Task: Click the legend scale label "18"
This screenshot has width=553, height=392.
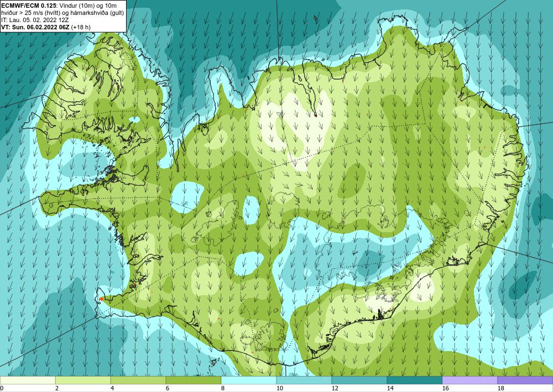Action: [501, 388]
